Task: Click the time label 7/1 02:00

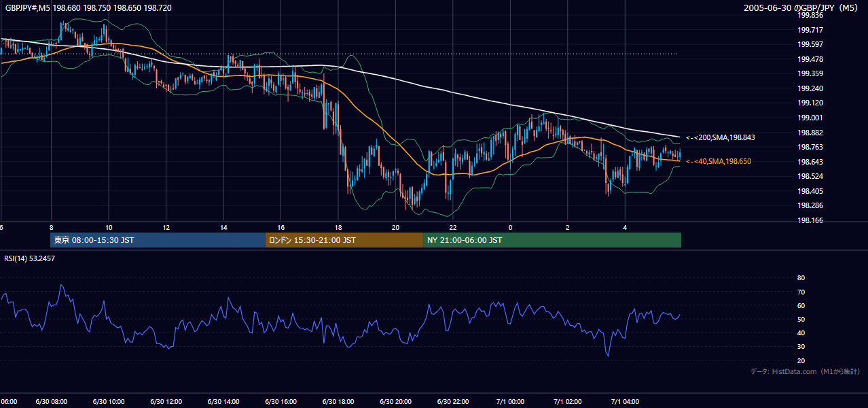Action: pos(569,402)
